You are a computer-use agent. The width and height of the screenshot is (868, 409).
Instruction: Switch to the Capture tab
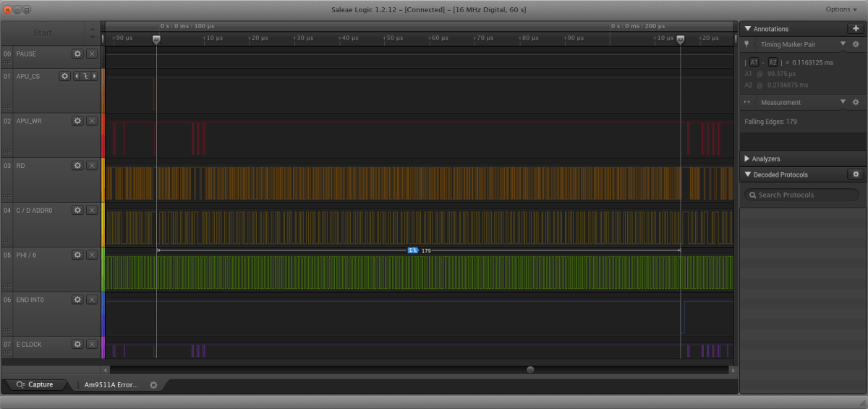point(35,385)
